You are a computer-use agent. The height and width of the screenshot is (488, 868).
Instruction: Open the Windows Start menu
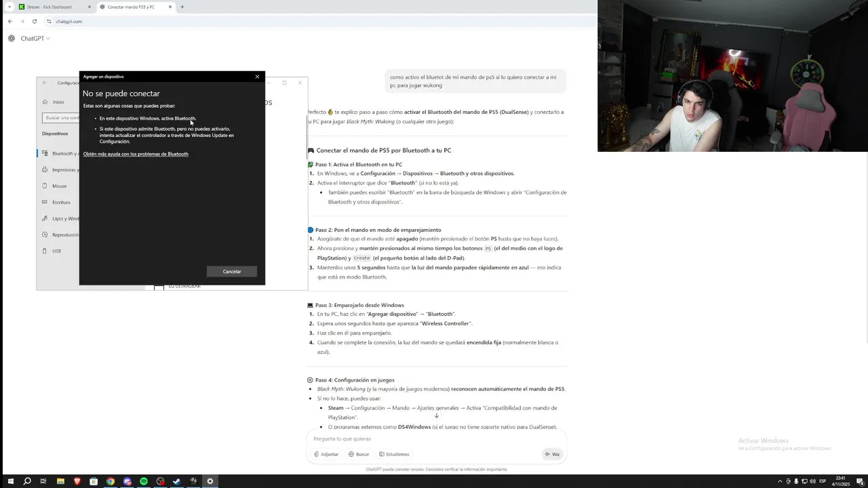tap(10, 481)
